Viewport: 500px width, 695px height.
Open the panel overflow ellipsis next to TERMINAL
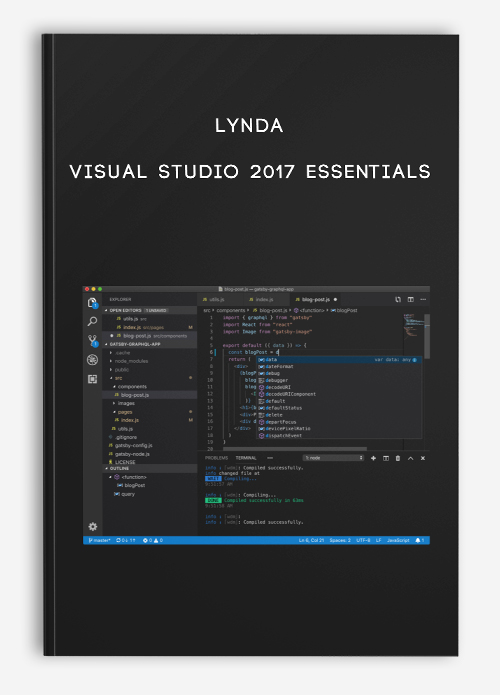[270, 458]
